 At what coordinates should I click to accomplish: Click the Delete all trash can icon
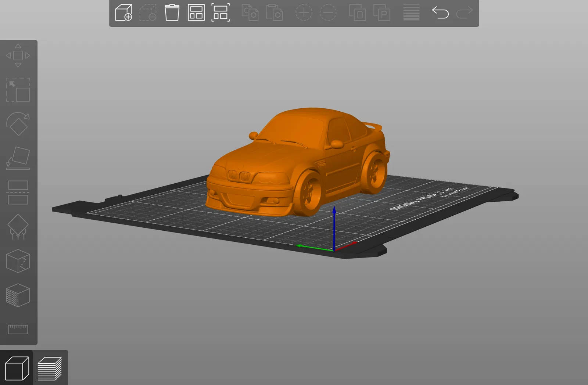[172, 13]
